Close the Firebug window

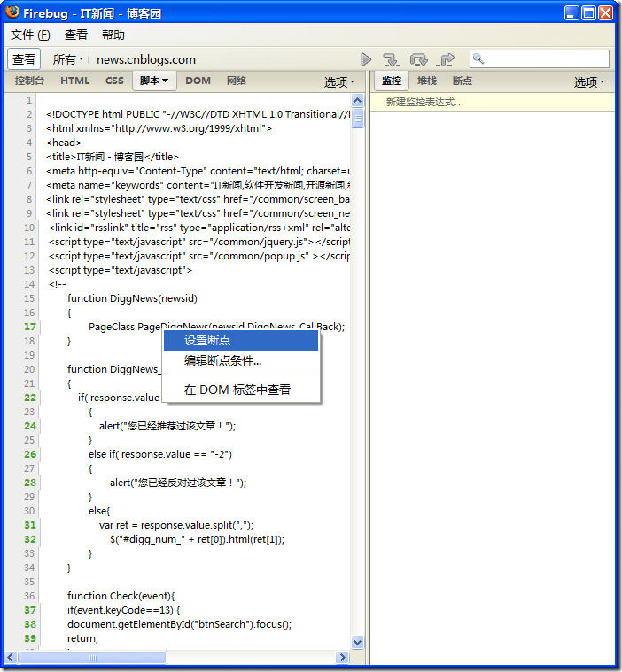(x=606, y=13)
